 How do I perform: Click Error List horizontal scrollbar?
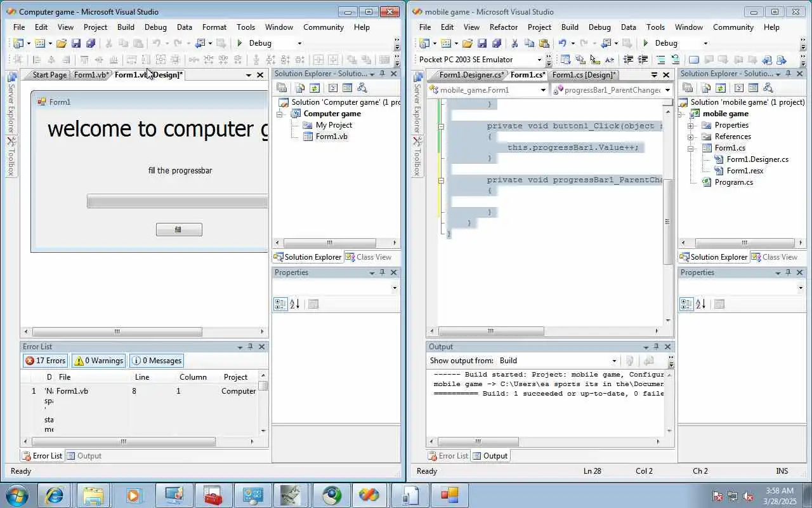click(124, 441)
